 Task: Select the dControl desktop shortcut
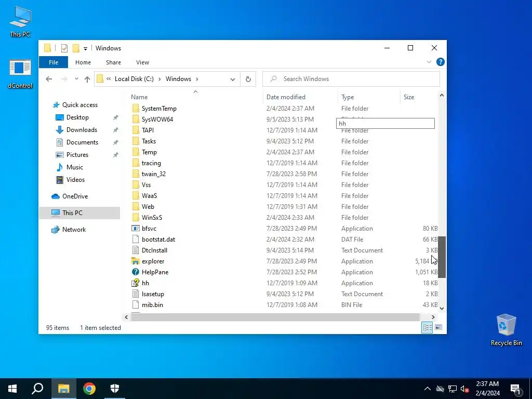(20, 74)
